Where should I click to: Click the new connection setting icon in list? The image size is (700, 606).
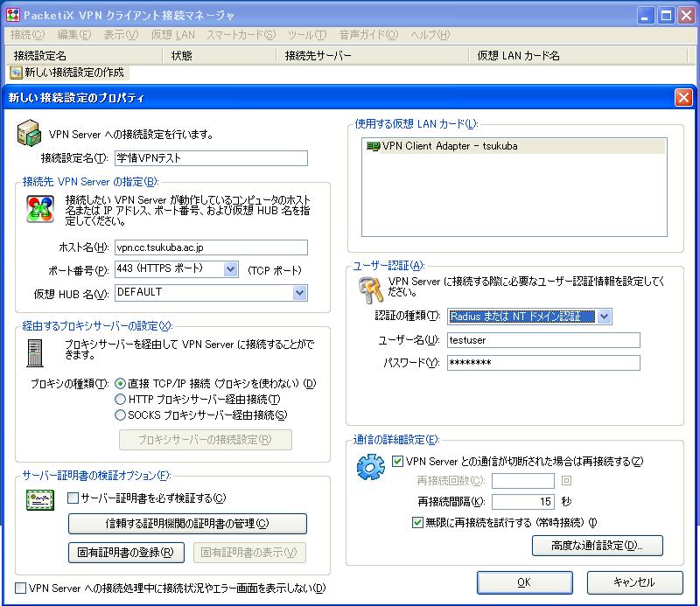16,73
